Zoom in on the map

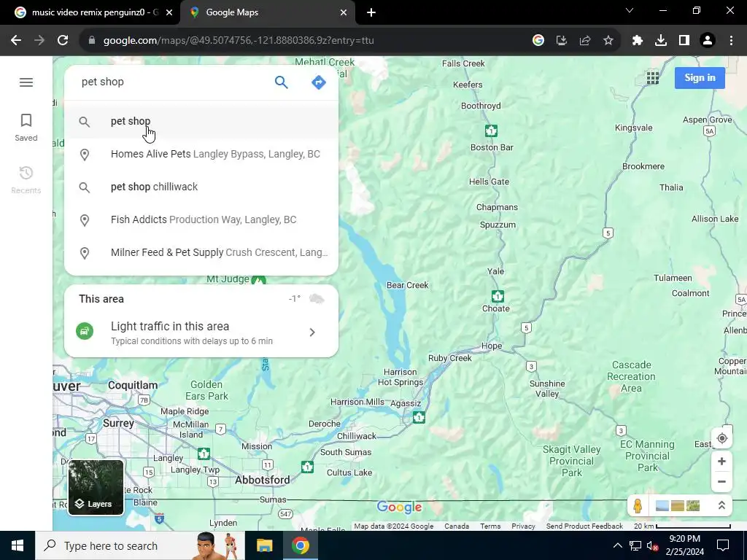coord(721,462)
